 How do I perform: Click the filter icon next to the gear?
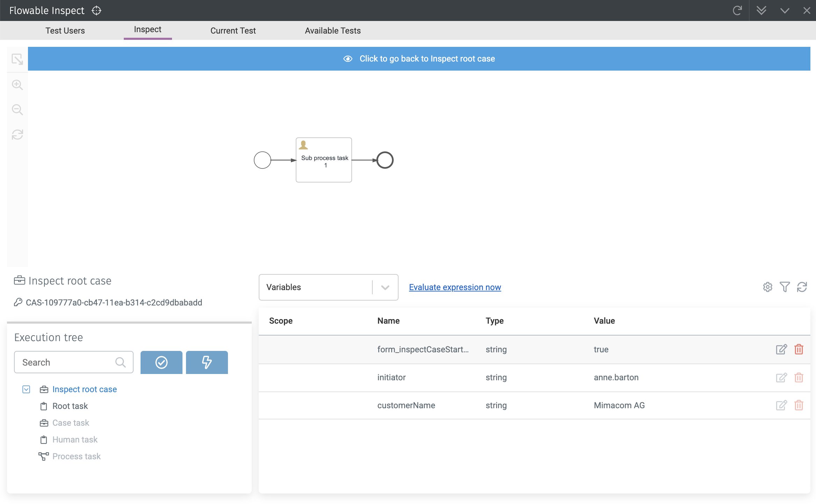pyautogui.click(x=785, y=287)
